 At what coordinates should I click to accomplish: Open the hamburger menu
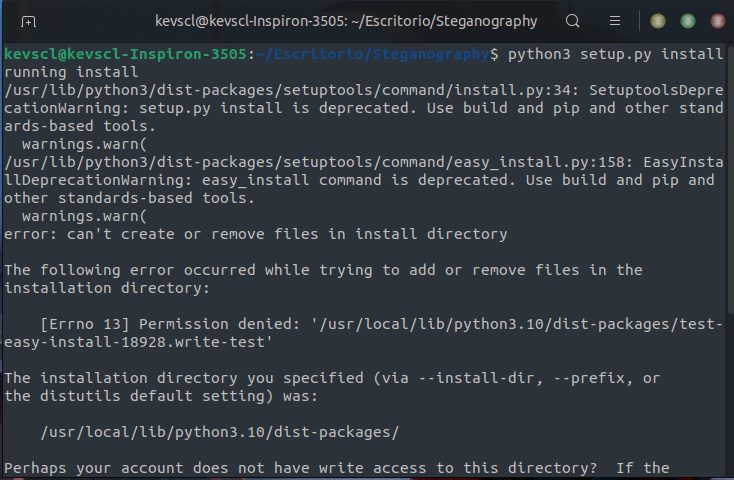[x=615, y=21]
